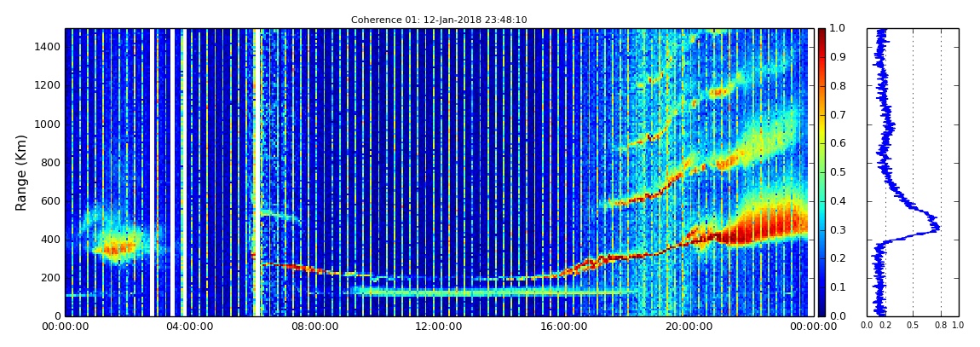Click the 0.5 label under the profile plot
The width and height of the screenshot is (980, 347).
[x=914, y=327]
